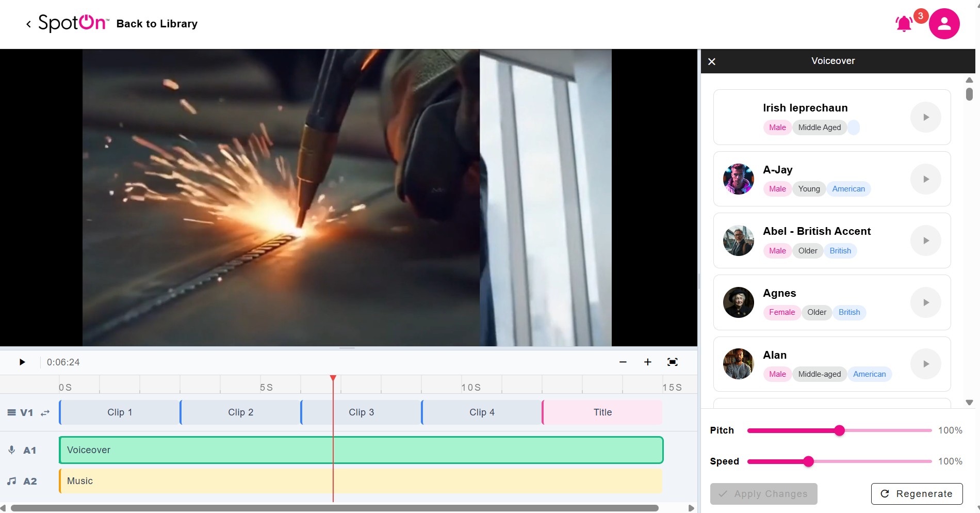Screen dimensions: 980x513
Task: Select A-Jay avatar thumbnail
Action: tap(739, 179)
